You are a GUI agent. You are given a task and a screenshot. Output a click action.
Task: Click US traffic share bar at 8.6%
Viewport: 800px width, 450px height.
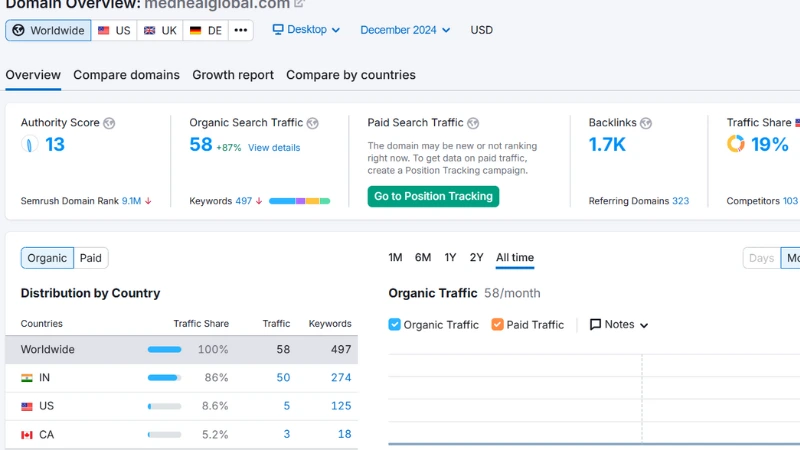click(164, 407)
